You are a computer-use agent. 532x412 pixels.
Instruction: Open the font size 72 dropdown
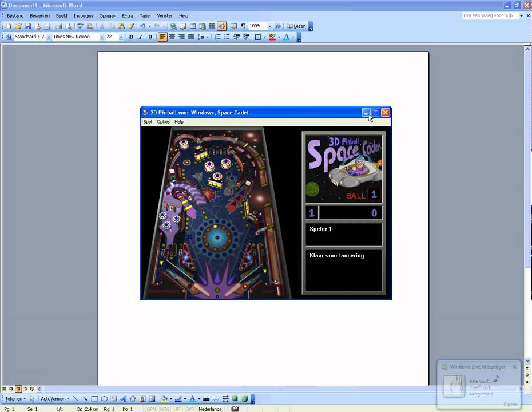[x=121, y=37]
